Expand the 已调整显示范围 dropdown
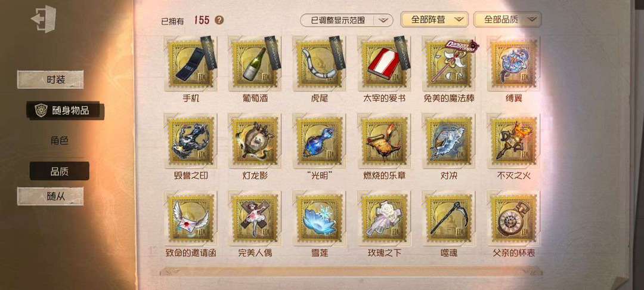644x290 pixels. click(346, 20)
